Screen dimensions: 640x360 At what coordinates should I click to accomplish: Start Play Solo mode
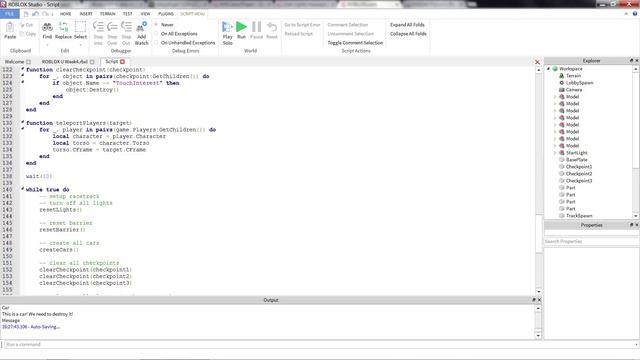[227, 33]
